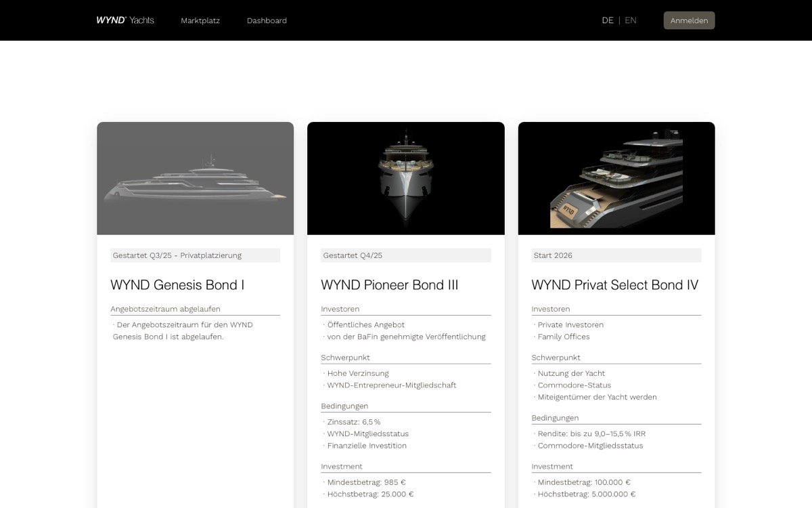Click 'Family Offices' text
The height and width of the screenshot is (508, 812).
[564, 337]
